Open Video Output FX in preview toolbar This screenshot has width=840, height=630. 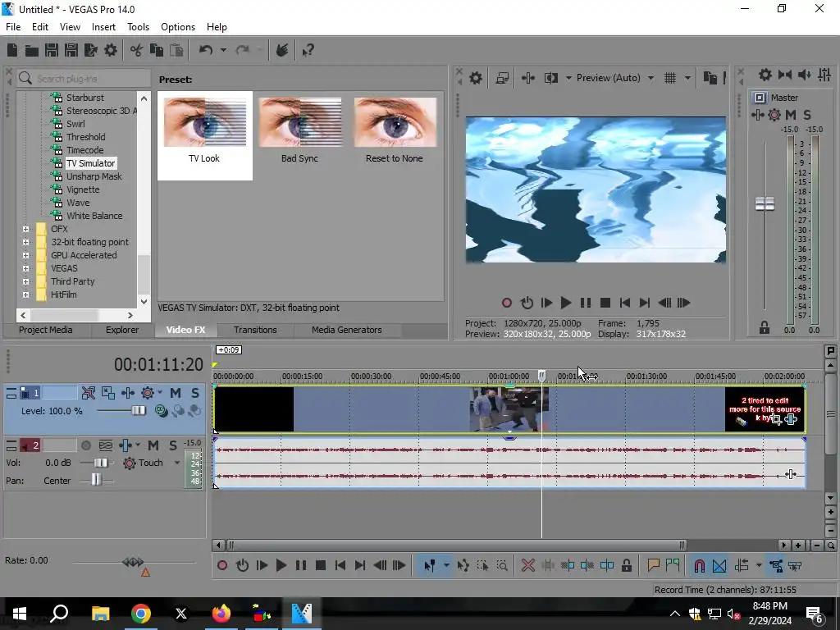click(528, 78)
